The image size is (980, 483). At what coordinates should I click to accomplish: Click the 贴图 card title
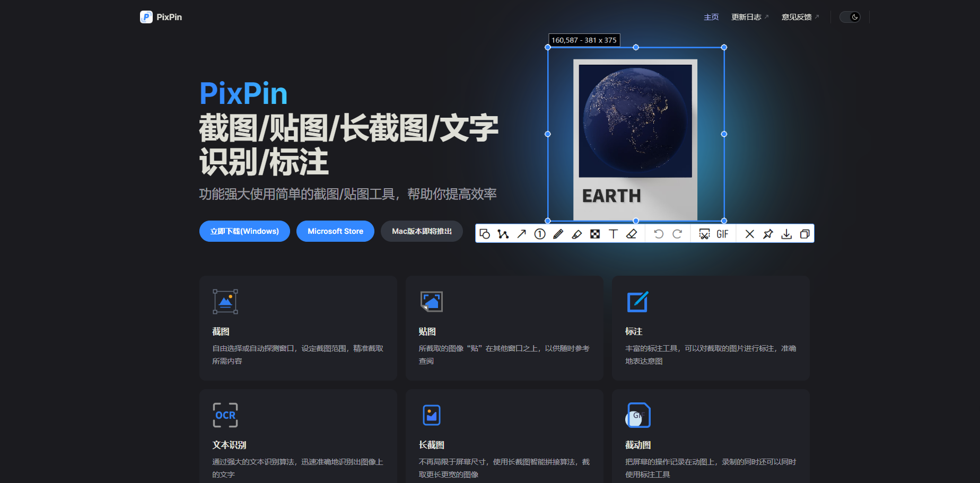[427, 331]
